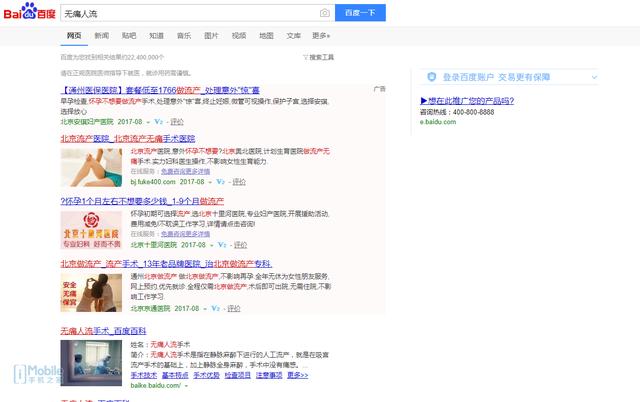Open the 地图 tab
Viewport: 640px width, 402px height.
pyautogui.click(x=266, y=35)
